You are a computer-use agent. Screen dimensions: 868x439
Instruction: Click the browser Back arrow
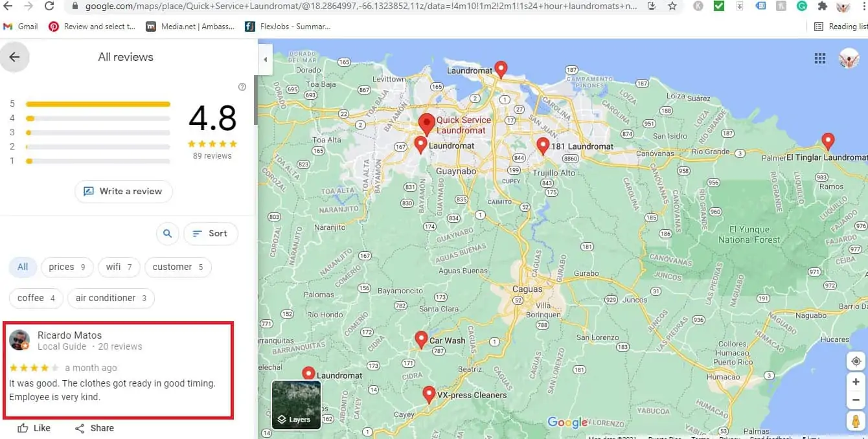click(9, 6)
